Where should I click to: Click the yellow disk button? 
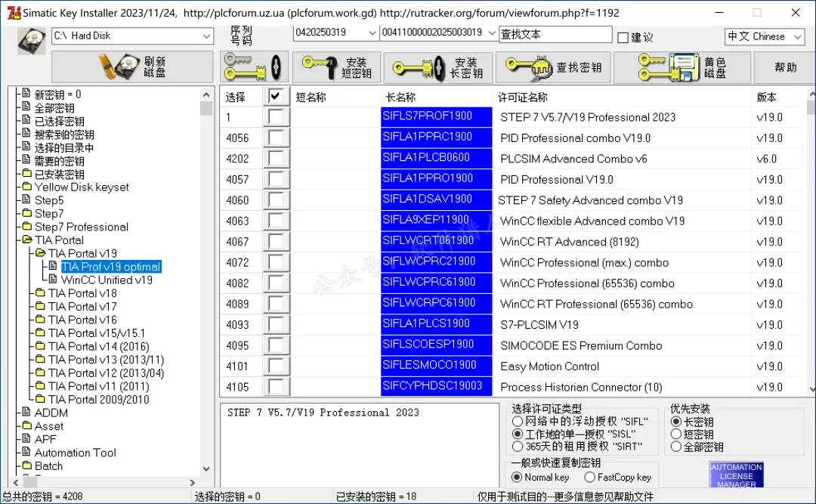click(x=682, y=67)
